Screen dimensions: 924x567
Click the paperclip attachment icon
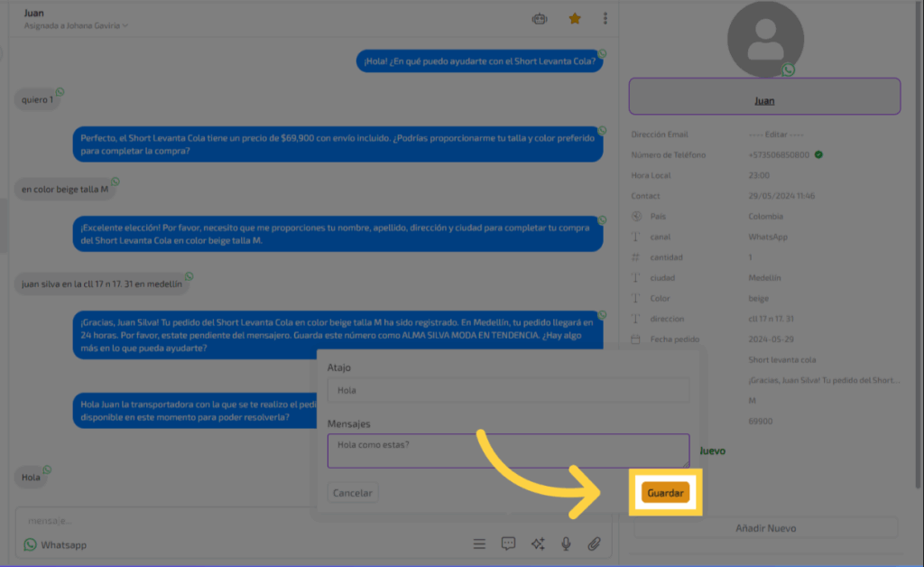[594, 544]
